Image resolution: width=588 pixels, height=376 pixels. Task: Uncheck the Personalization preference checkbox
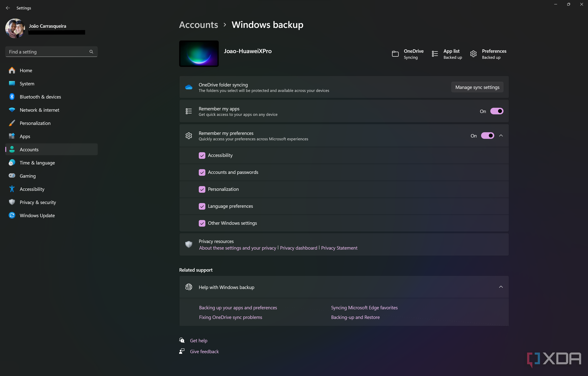click(x=202, y=189)
